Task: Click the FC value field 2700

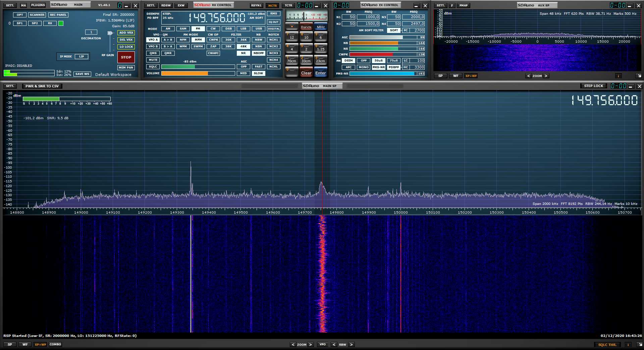Action: point(417,30)
